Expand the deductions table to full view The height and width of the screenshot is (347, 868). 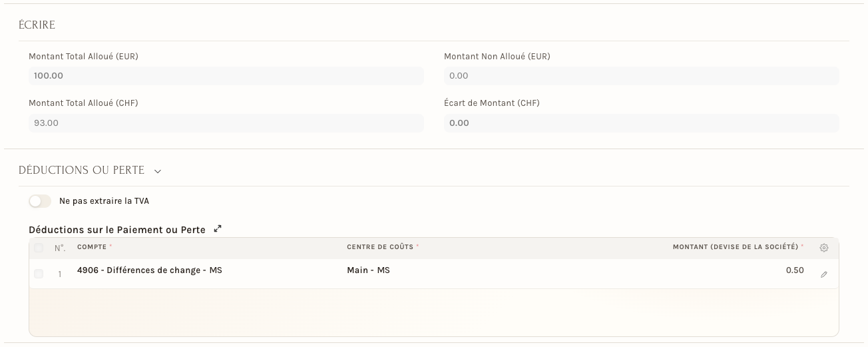[x=218, y=229]
